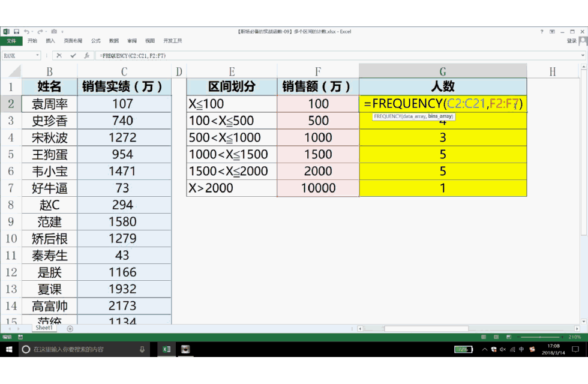Cancel the formula with the X icon
The width and height of the screenshot is (588, 384).
[x=59, y=55]
